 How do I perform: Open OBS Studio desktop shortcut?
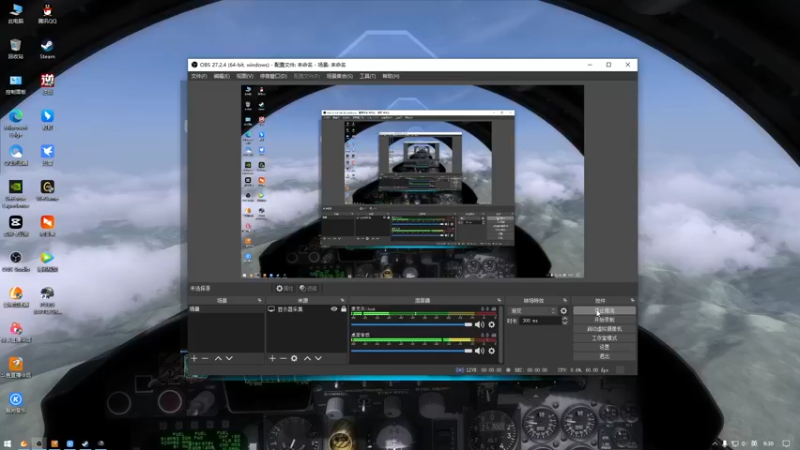[16, 261]
